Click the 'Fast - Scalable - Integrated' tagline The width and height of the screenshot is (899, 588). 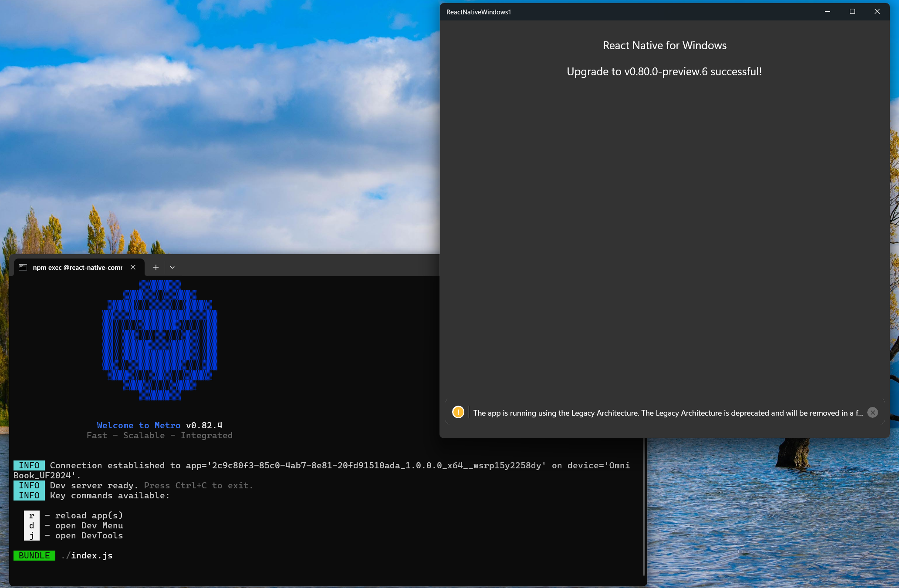159,436
